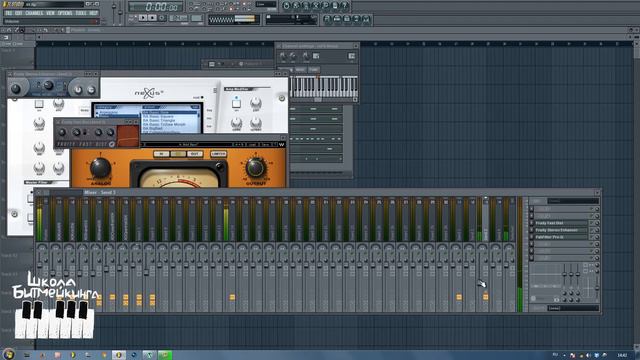Toggle the Filter Modifier on switch in Nexus
640x360 pixels.
(39, 104)
